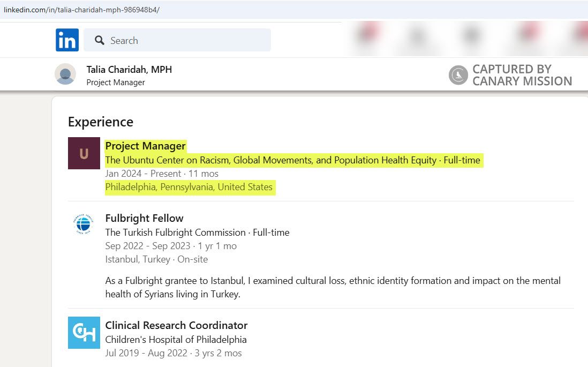Click the Captured By Canary Mission watermark text
The image size is (588, 367).
tap(522, 75)
